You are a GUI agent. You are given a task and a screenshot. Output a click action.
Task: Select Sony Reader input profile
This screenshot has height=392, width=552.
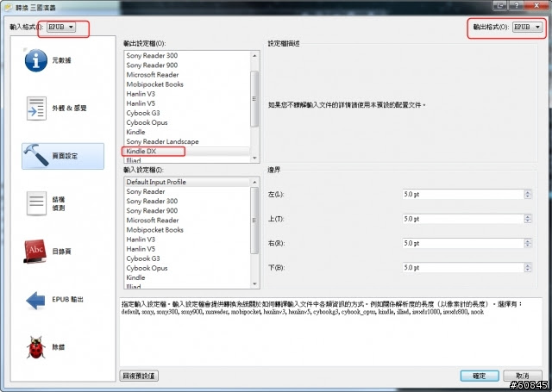click(187, 191)
